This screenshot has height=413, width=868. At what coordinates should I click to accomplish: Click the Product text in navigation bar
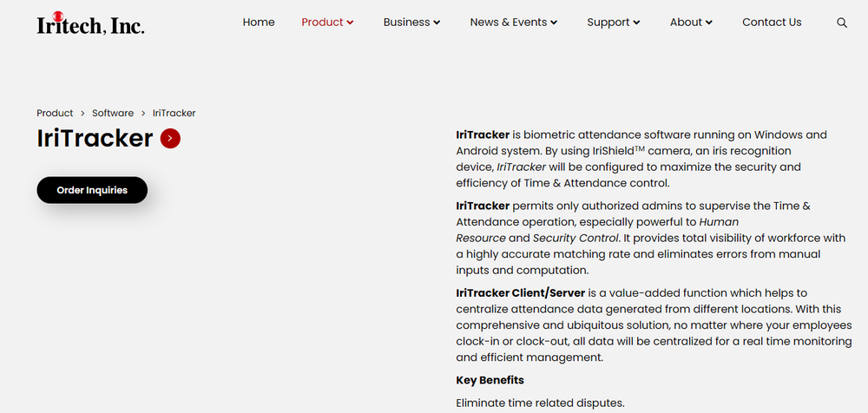coord(322,23)
